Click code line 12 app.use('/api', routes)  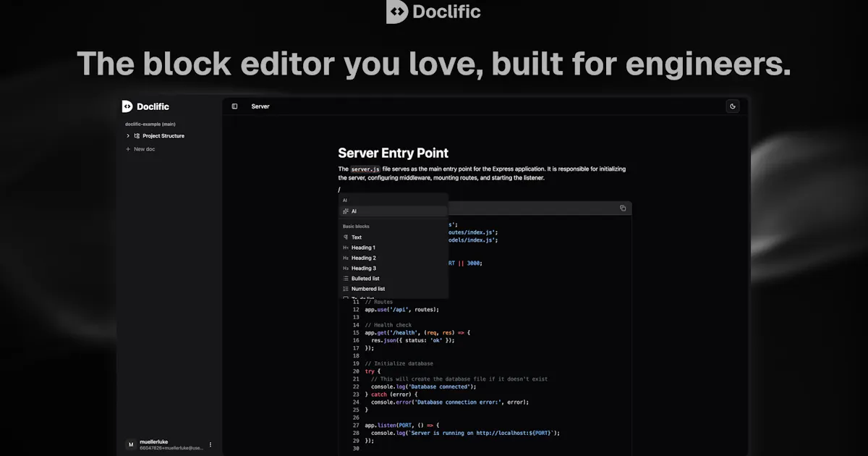(x=401, y=310)
